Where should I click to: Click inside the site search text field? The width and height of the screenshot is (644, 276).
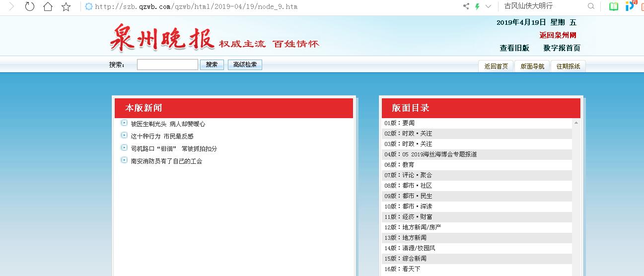[167, 65]
